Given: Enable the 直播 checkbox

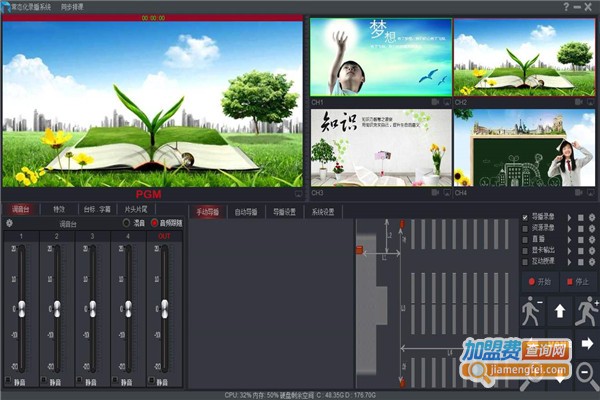Looking at the screenshot, I should (x=526, y=239).
